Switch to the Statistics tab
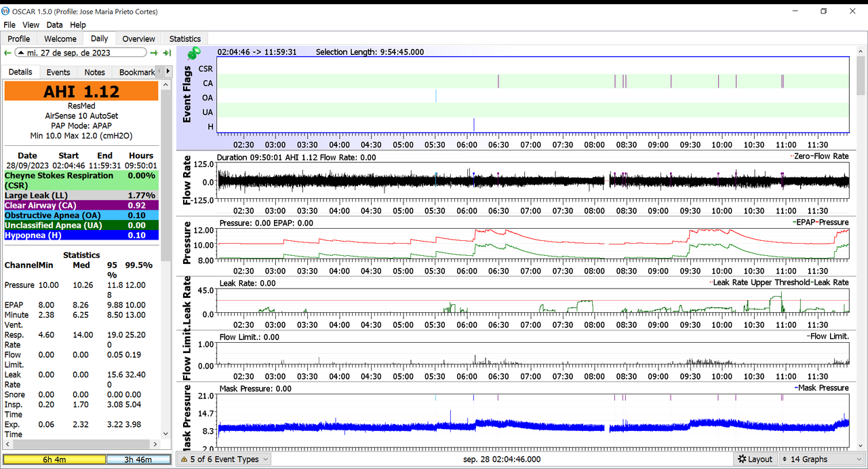This screenshot has height=469, width=868. 185,39
